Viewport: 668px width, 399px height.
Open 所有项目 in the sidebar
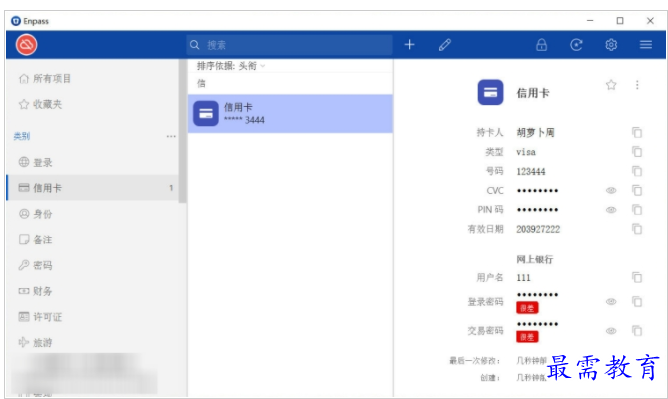93,79
